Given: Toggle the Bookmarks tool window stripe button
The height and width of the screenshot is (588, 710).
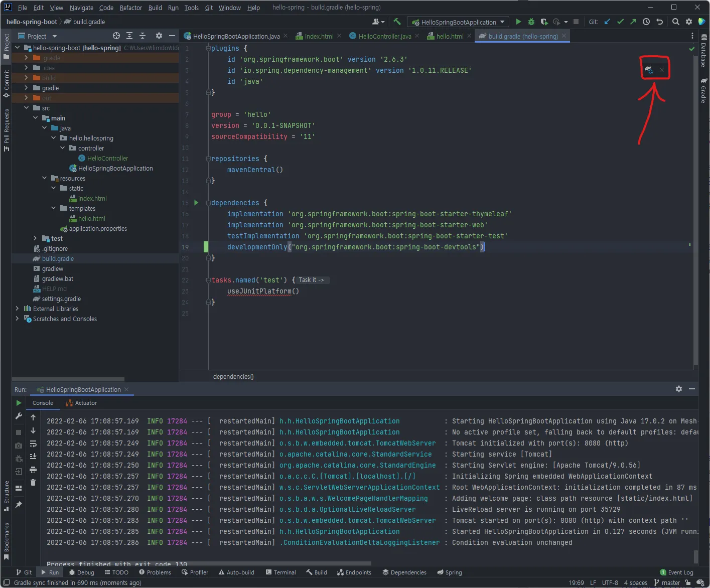Looking at the screenshot, I should tap(6, 541).
